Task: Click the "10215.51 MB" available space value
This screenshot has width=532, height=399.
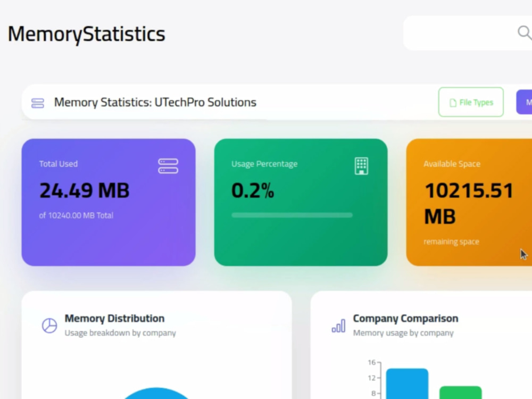Action: click(x=469, y=203)
